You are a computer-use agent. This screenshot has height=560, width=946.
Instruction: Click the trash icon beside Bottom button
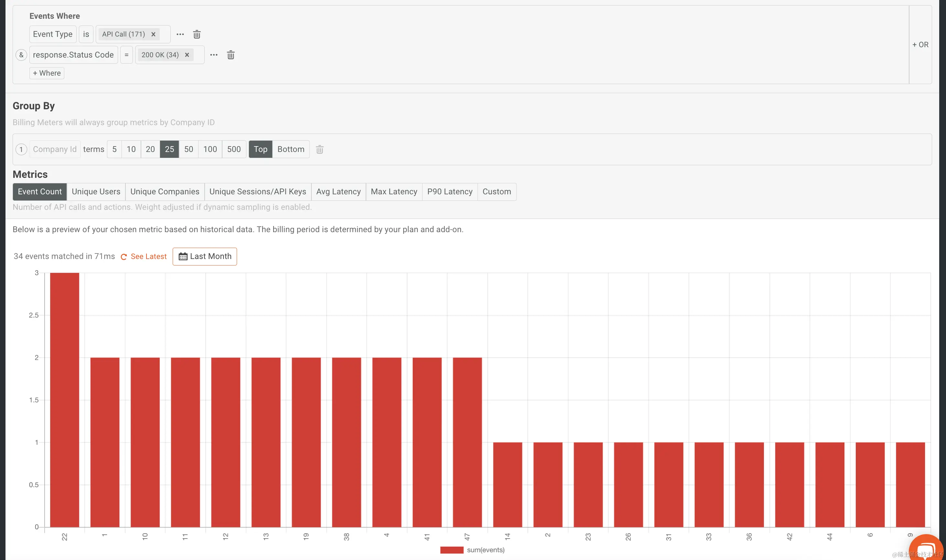tap(319, 149)
